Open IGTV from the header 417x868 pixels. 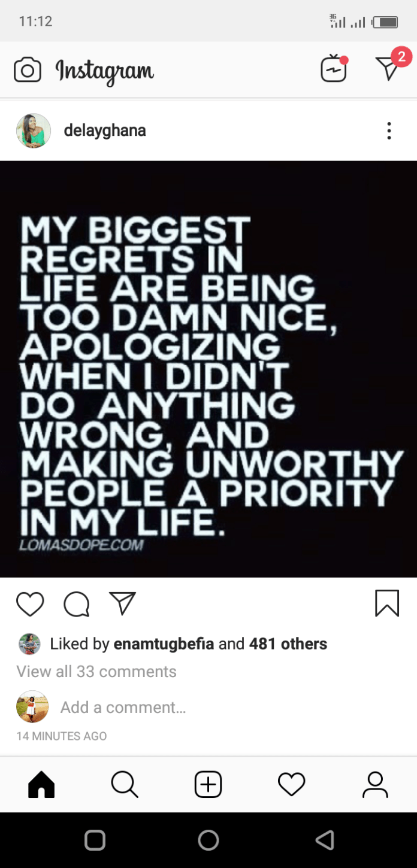coord(334,69)
